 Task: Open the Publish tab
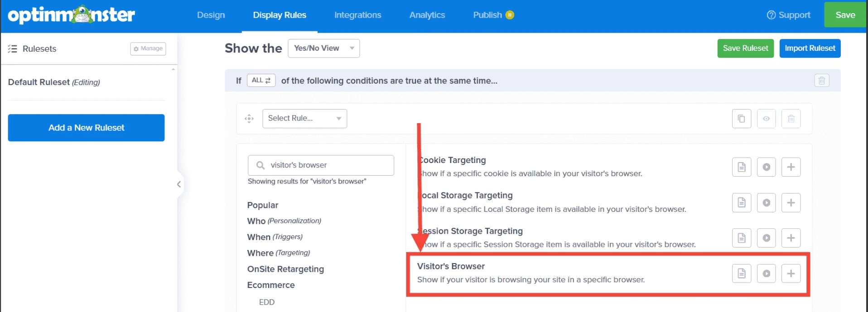[x=487, y=15]
